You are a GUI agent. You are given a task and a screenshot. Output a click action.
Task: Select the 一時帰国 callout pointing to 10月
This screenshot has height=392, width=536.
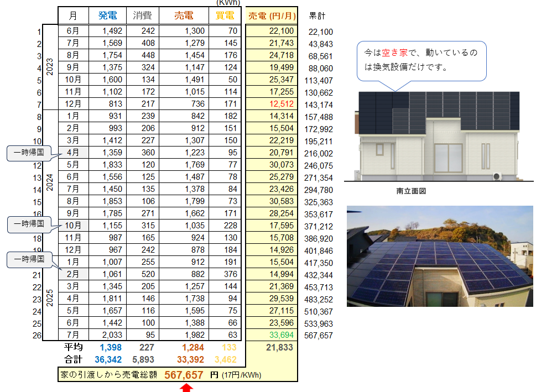point(29,224)
